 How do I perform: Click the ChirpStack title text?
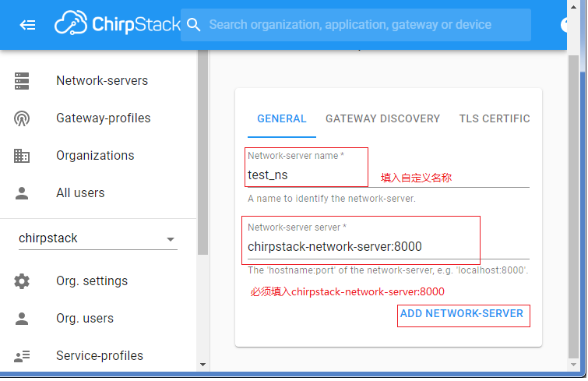(x=136, y=24)
